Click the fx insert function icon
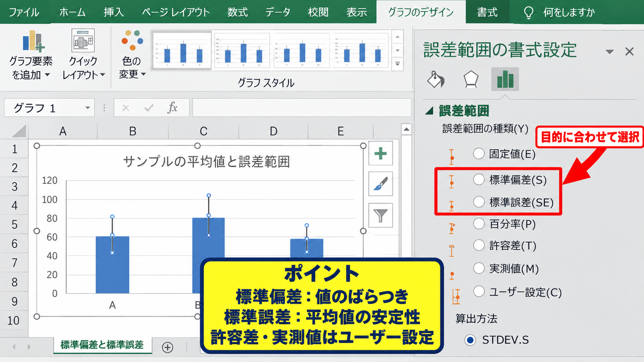 coord(173,108)
